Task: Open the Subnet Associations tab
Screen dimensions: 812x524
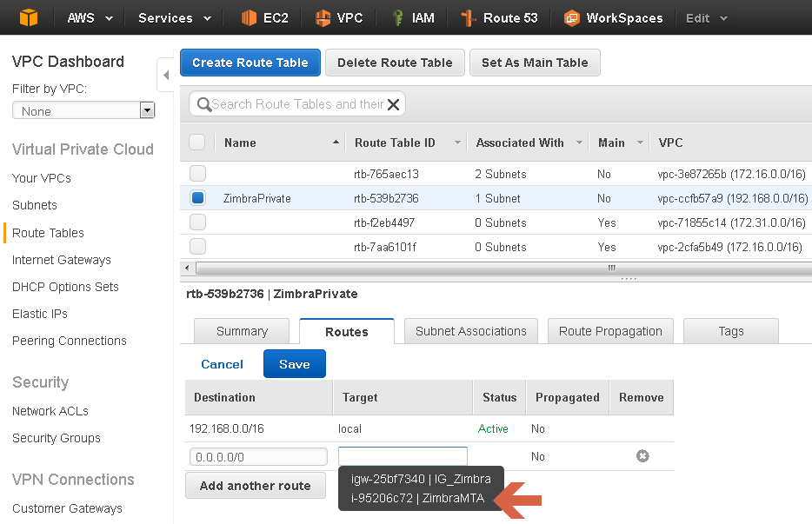Action: [470, 331]
